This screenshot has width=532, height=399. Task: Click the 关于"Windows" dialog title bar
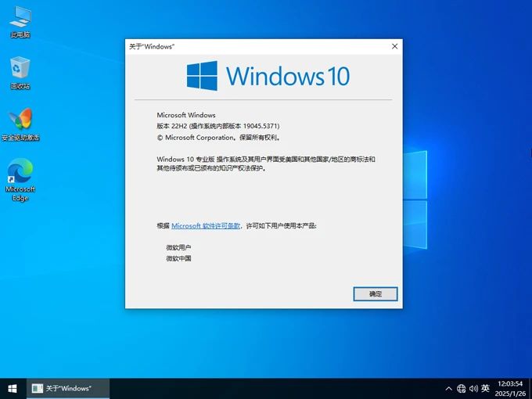coord(250,47)
